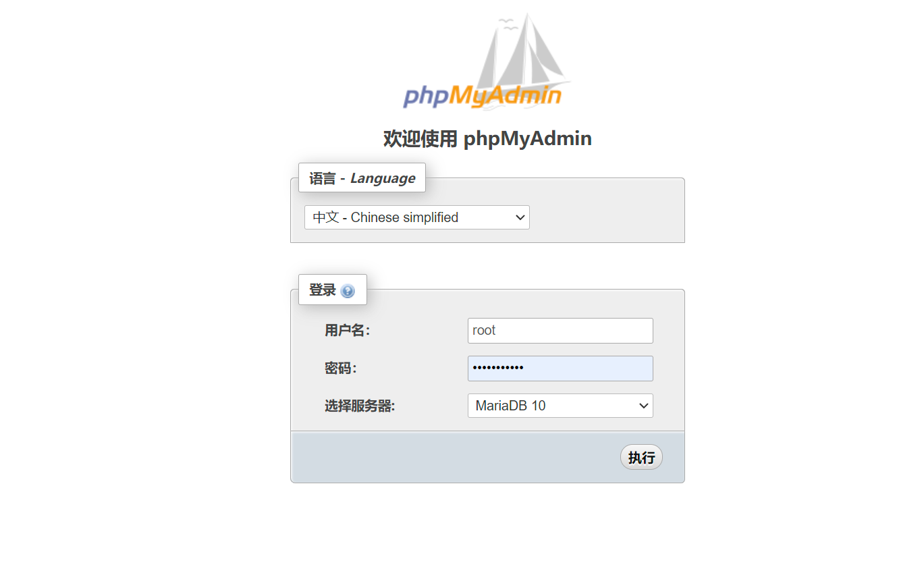Click the 密码 label

[x=340, y=369]
